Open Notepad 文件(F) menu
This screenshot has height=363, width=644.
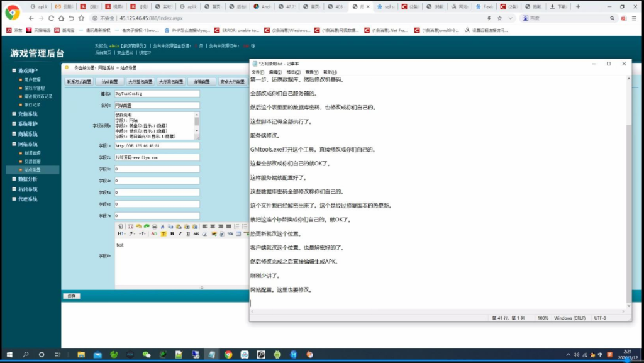click(x=257, y=72)
